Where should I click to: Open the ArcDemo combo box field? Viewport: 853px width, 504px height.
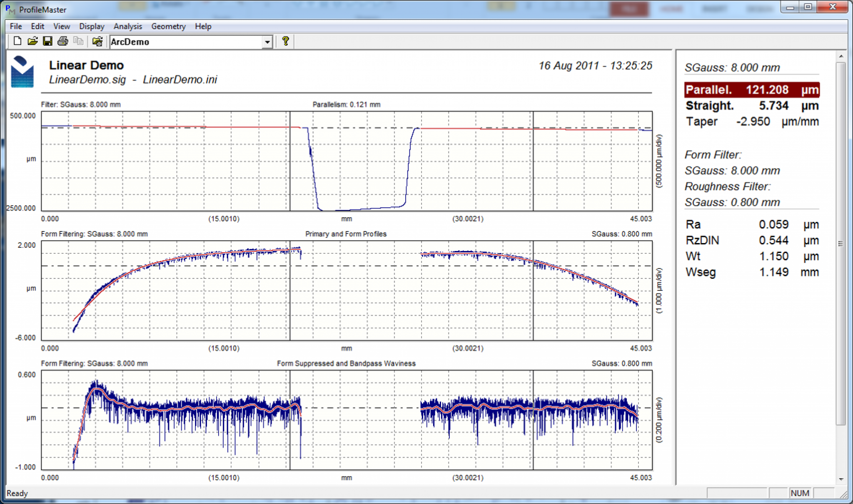(x=191, y=42)
